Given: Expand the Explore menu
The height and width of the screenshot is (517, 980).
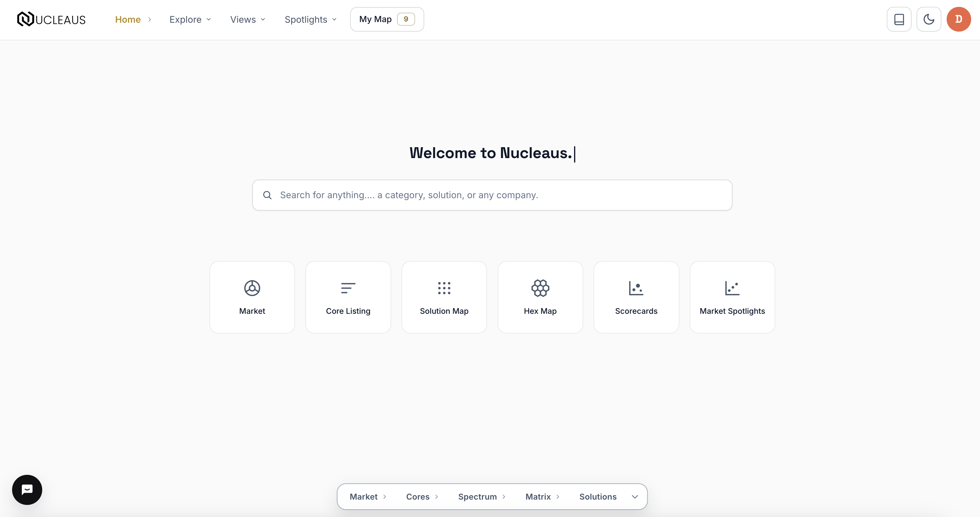Looking at the screenshot, I should click(x=190, y=19).
